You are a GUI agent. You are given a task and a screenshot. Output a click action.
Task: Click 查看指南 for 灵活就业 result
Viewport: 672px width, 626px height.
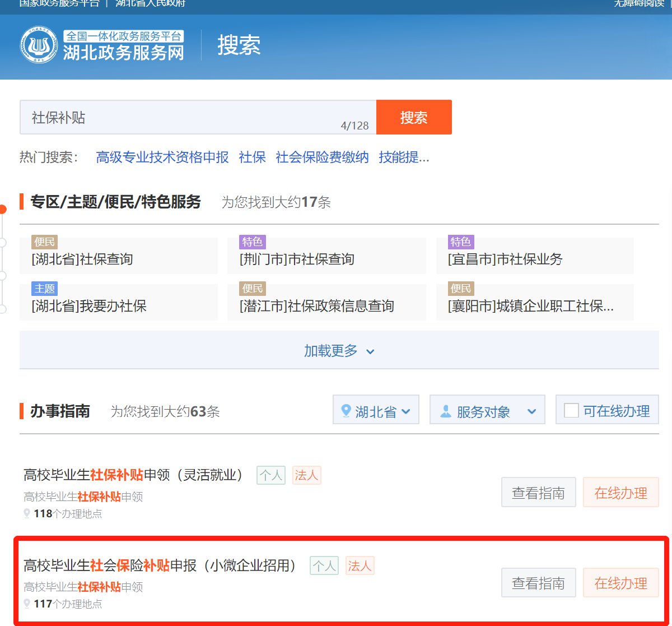pos(538,493)
